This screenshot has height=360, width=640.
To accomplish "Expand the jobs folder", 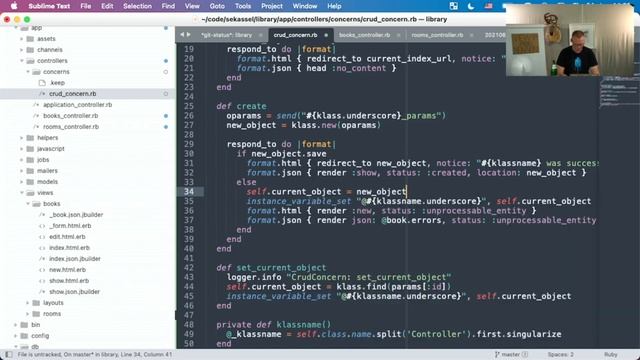I will tap(22, 160).
